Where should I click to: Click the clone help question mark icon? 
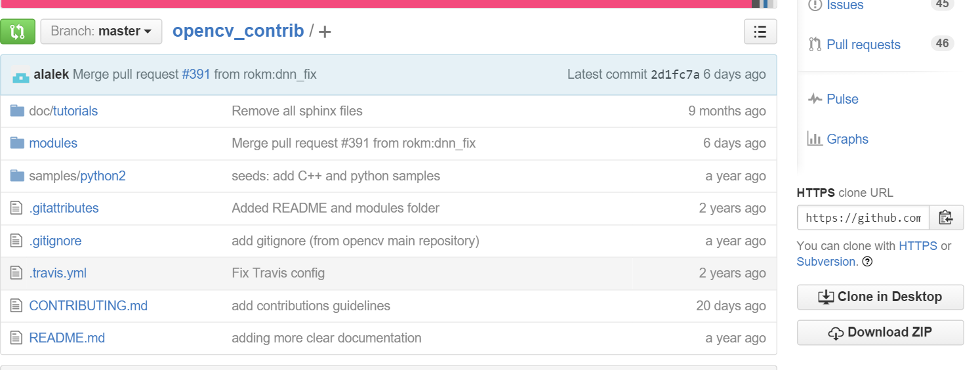click(x=867, y=262)
